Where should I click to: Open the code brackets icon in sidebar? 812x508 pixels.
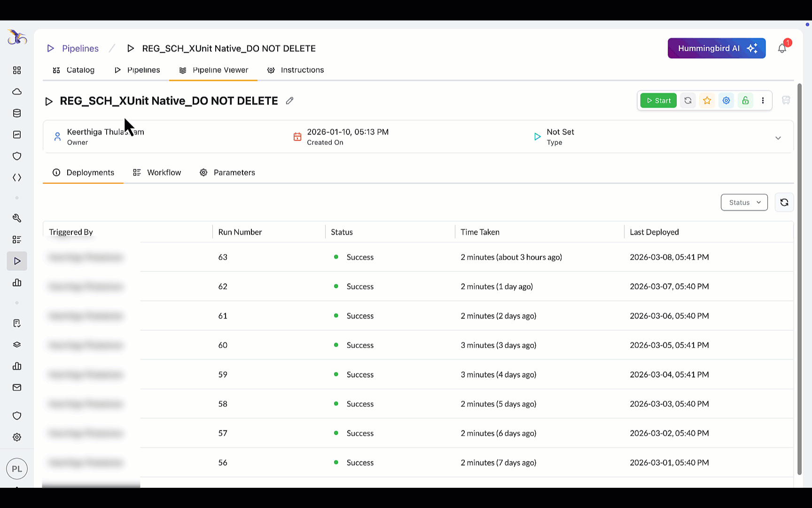tap(17, 178)
